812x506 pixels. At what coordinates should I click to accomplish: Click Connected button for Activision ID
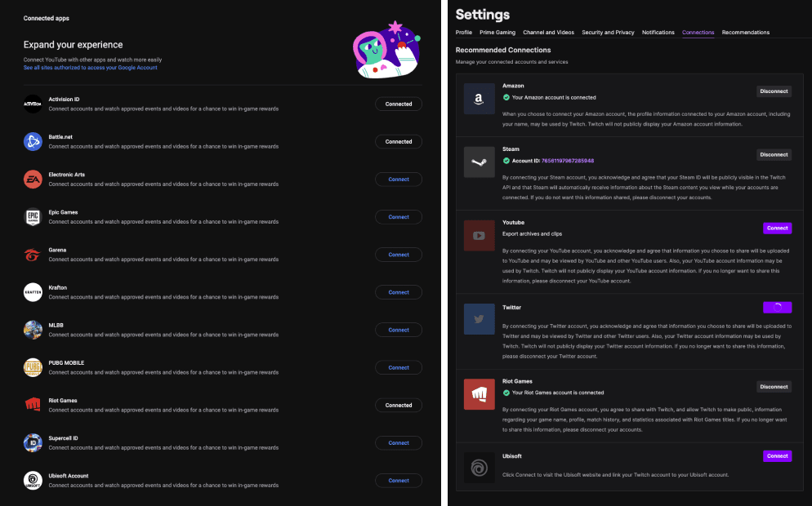tap(398, 104)
